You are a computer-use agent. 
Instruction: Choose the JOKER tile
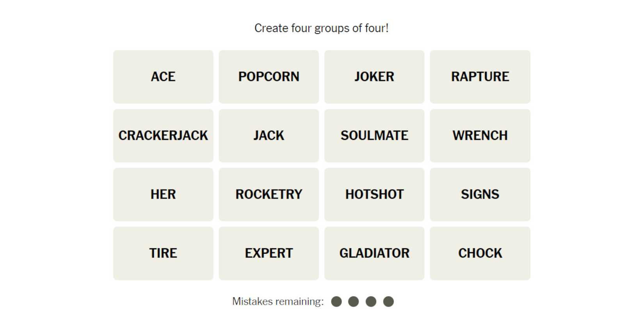(x=374, y=77)
